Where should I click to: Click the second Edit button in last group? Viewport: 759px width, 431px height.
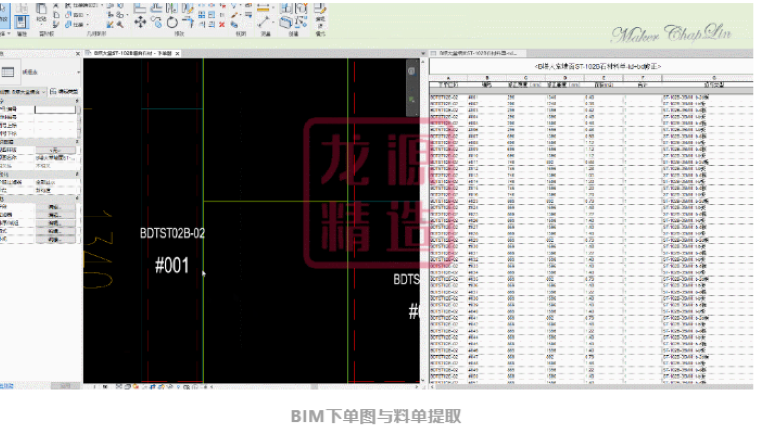pos(54,215)
